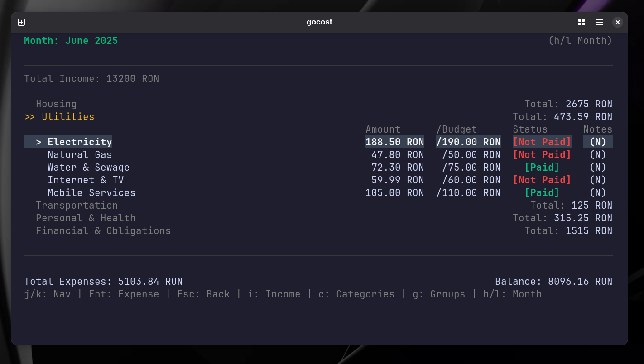
Task: Expand the Housing category group
Action: pyautogui.click(x=56, y=104)
